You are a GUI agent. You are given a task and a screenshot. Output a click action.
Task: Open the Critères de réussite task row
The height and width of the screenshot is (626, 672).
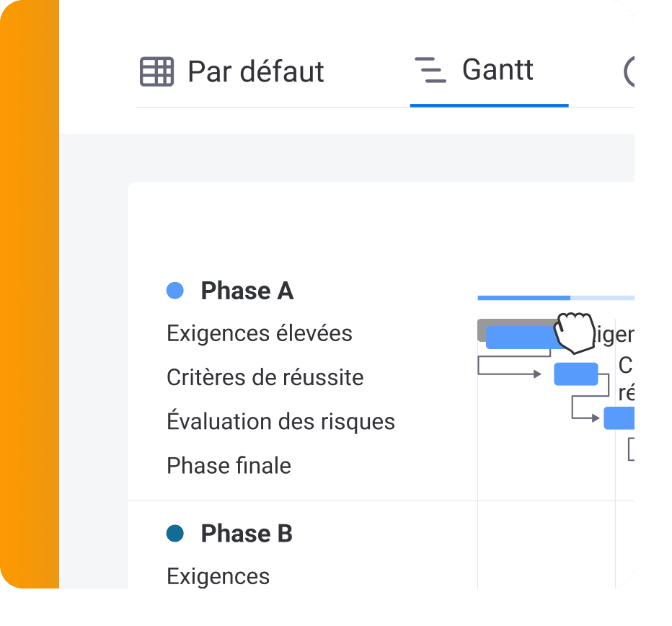tap(265, 378)
